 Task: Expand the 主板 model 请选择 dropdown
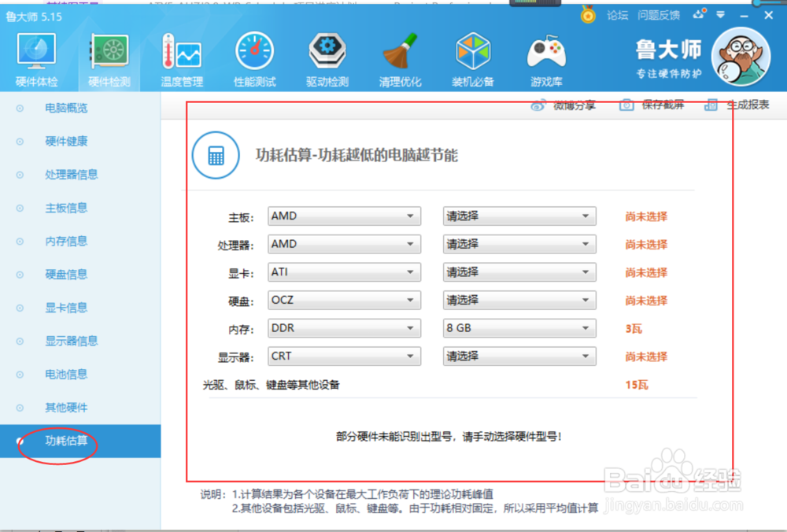(x=519, y=216)
